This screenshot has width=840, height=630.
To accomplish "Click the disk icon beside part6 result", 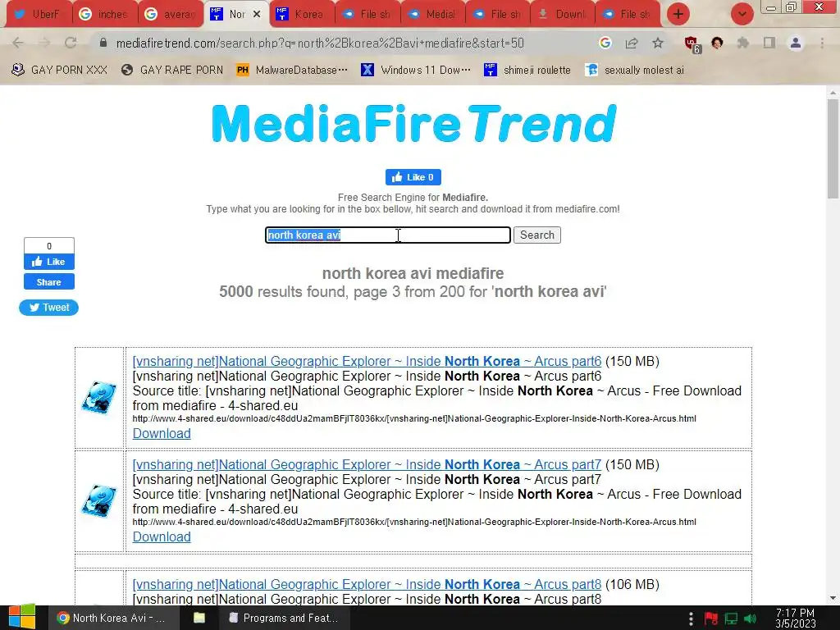I will coord(99,398).
